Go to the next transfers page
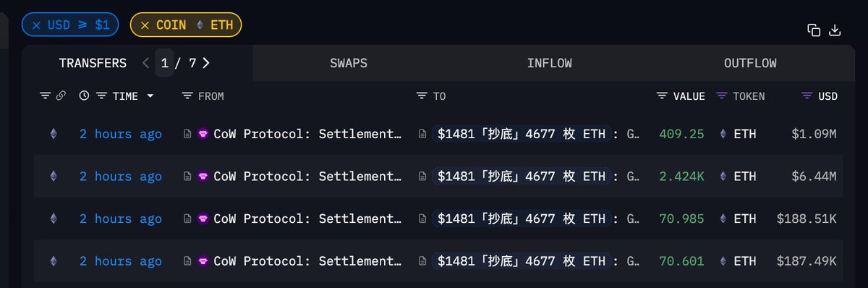This screenshot has height=288, width=868. click(x=206, y=63)
